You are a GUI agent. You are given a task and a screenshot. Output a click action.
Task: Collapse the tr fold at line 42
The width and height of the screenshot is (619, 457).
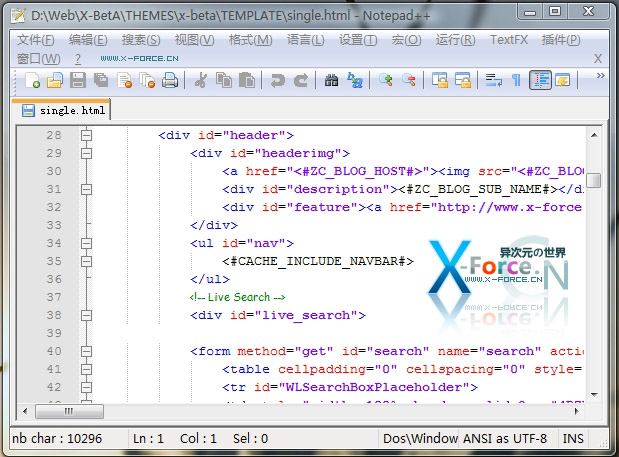coord(86,387)
